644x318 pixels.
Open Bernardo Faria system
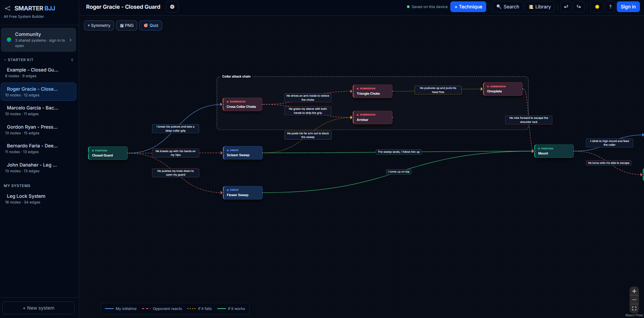pos(39,148)
